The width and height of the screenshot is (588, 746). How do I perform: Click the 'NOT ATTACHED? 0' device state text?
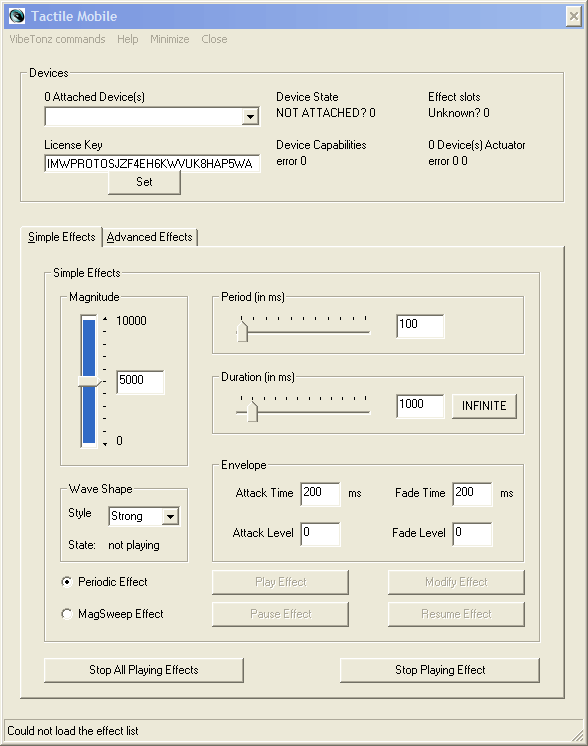click(326, 113)
